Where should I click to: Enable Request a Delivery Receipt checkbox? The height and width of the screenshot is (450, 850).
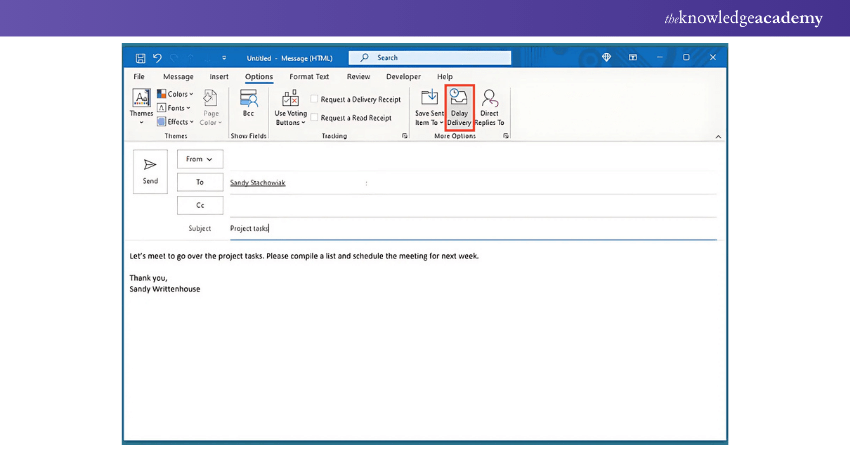point(314,100)
